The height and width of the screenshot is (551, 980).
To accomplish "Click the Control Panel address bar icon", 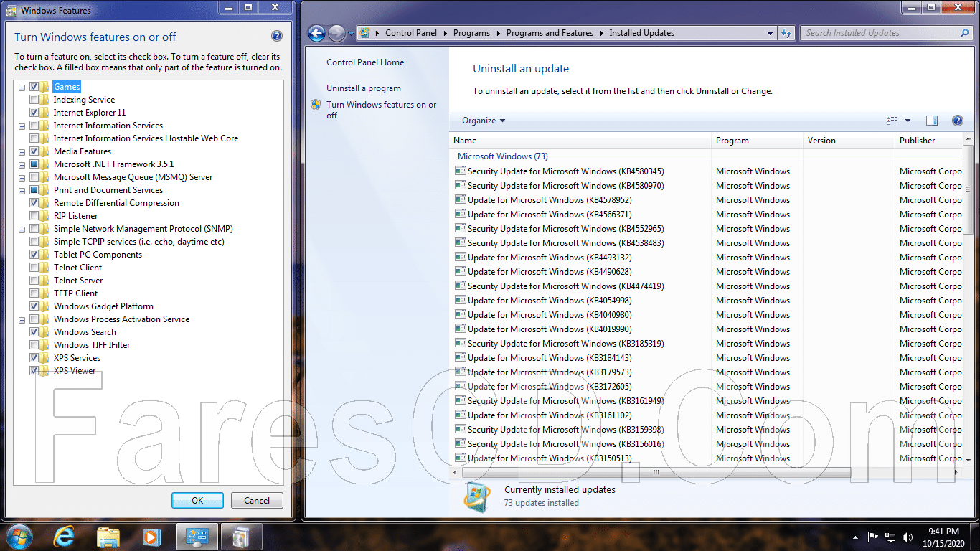I will click(x=365, y=33).
